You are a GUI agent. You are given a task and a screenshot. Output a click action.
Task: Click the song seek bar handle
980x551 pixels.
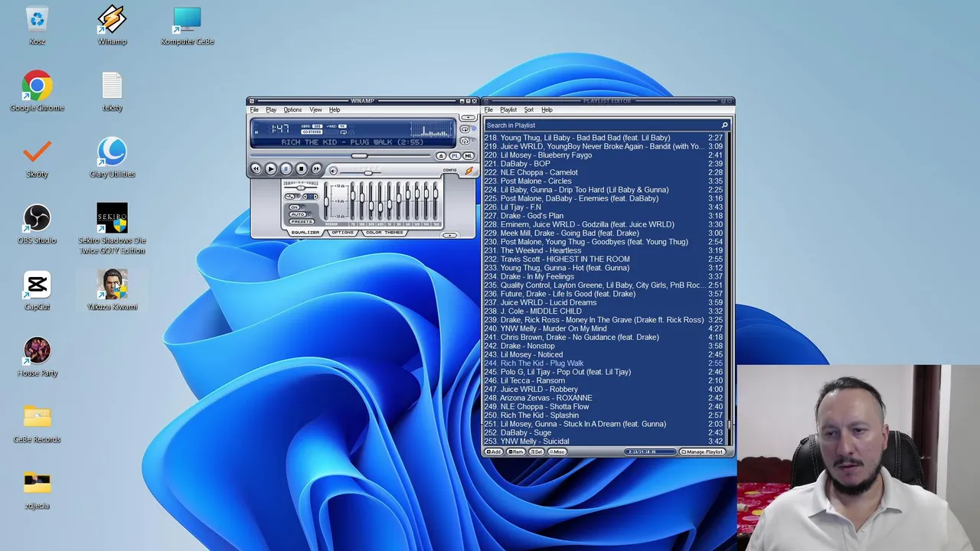point(359,155)
